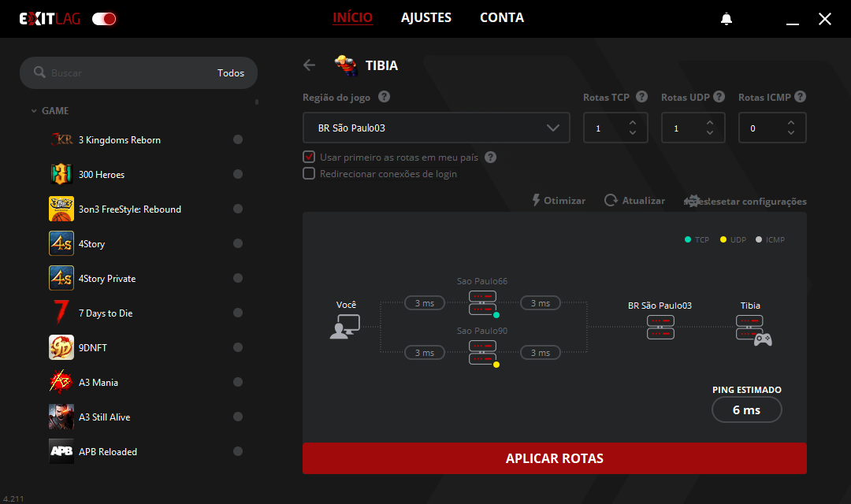
Task: Open the Todos filter dropdown
Action: pos(231,72)
